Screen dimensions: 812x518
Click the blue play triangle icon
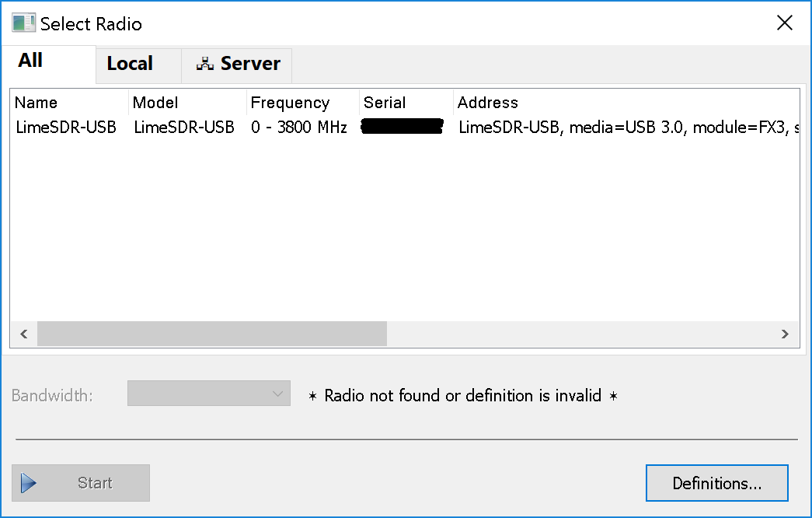(x=29, y=483)
